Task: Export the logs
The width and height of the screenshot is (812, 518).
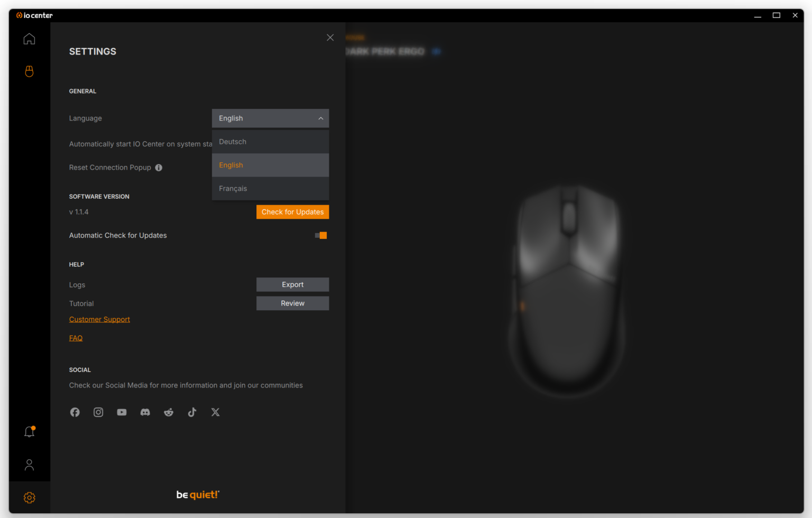Action: [292, 284]
